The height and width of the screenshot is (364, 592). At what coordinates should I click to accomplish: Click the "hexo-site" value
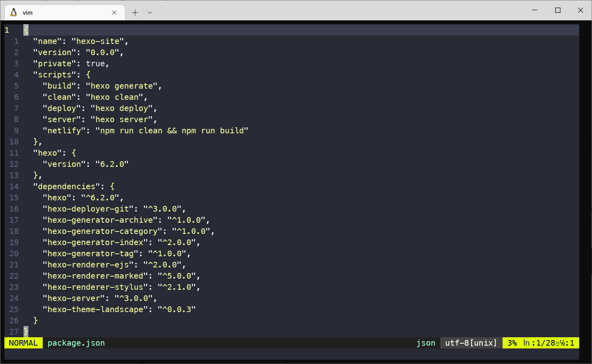(x=98, y=41)
